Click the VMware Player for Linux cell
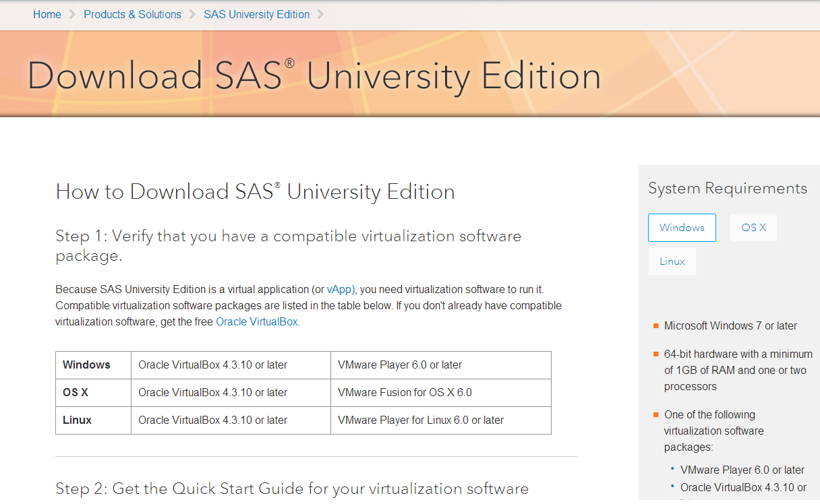The width and height of the screenshot is (820, 504). 421,420
